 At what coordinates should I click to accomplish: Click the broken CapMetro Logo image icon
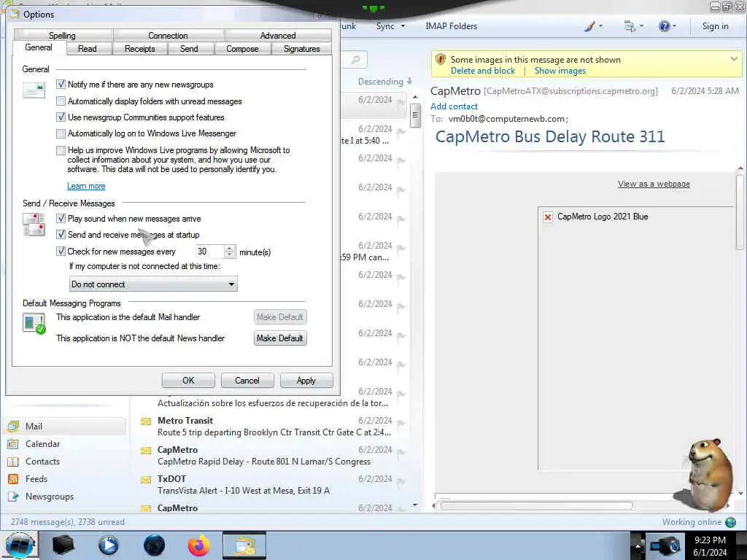click(x=548, y=217)
